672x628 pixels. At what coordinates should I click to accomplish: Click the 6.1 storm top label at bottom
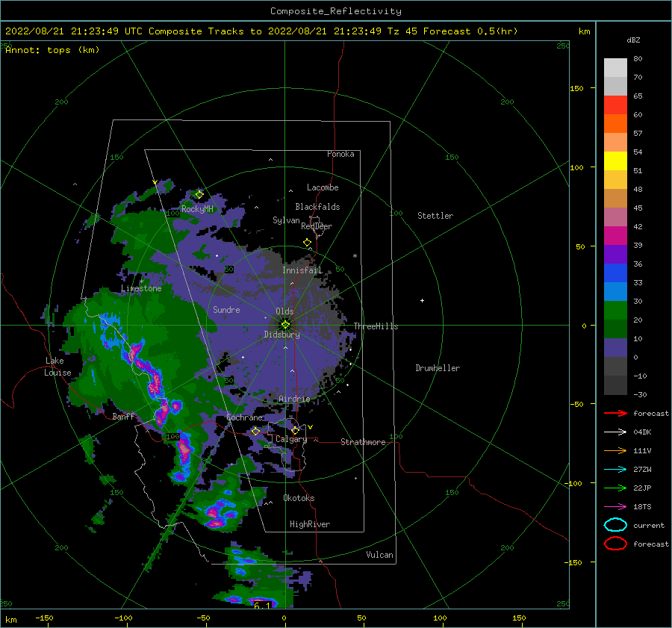click(x=262, y=606)
